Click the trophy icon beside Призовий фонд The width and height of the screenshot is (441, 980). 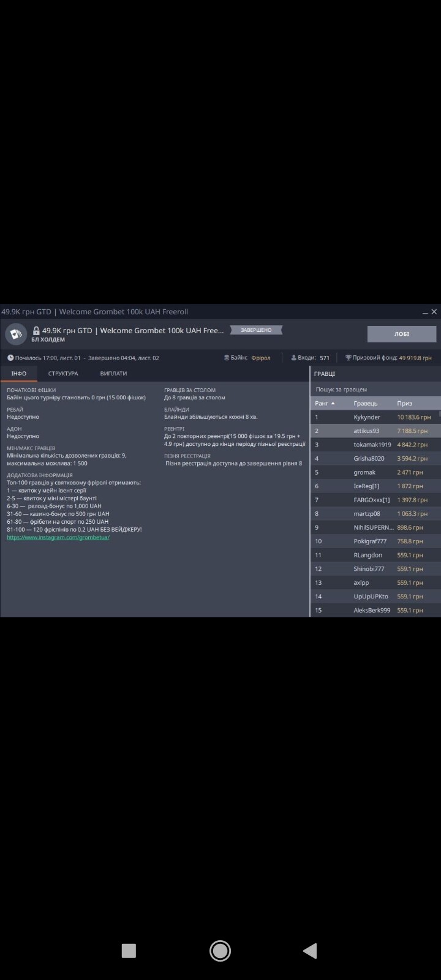tap(348, 358)
